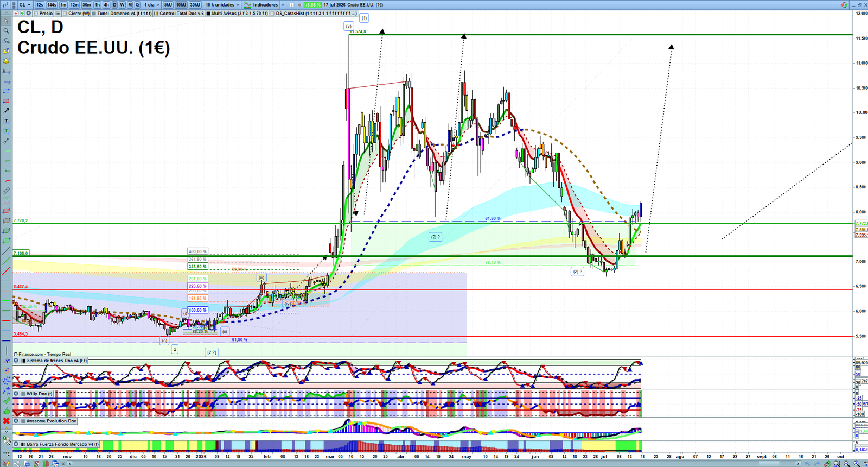Select the segment line tool
This screenshot has height=467, width=868.
6,141
